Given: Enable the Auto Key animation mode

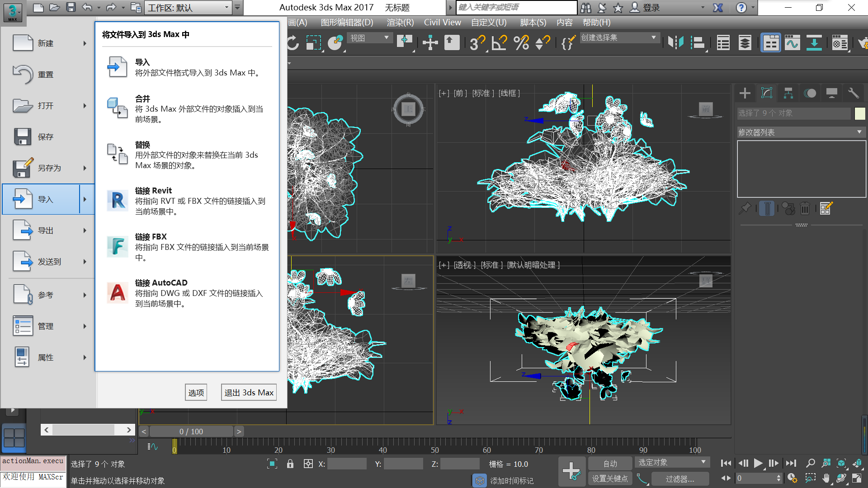Looking at the screenshot, I should [610, 463].
